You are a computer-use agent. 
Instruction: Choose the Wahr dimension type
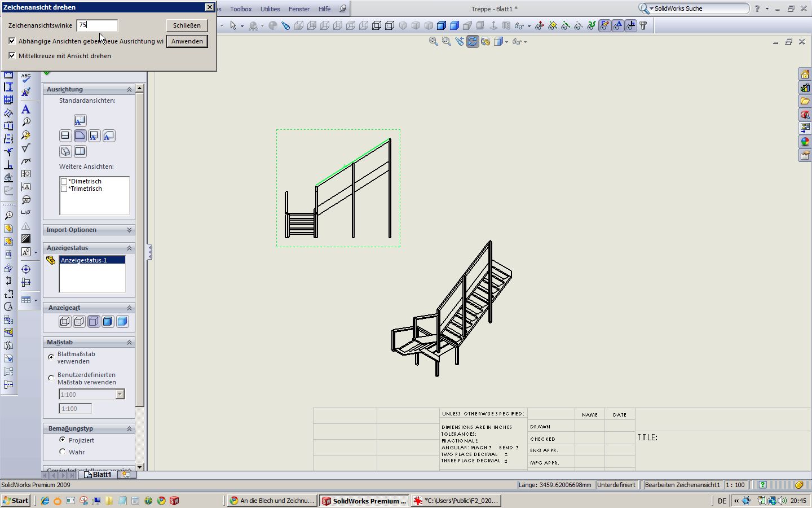pyautogui.click(x=62, y=452)
